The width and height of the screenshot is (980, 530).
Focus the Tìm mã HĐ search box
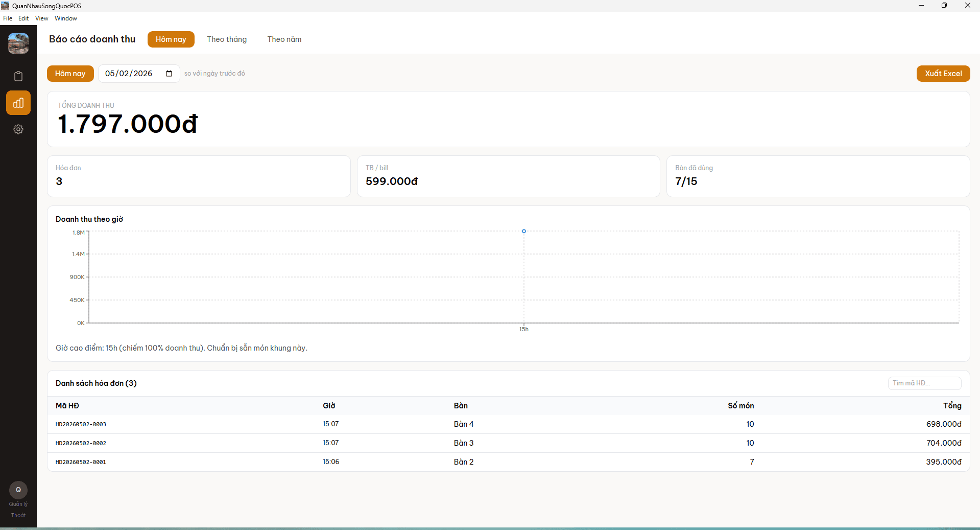(x=924, y=383)
